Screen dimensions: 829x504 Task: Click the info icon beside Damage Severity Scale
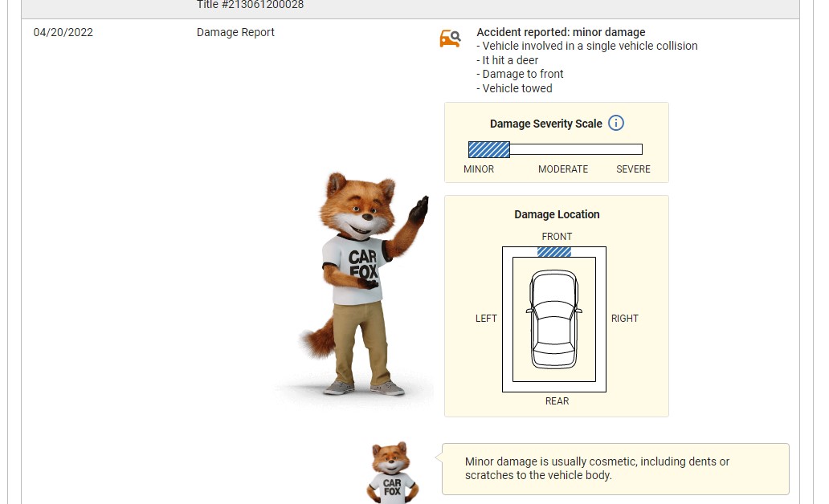pos(616,124)
